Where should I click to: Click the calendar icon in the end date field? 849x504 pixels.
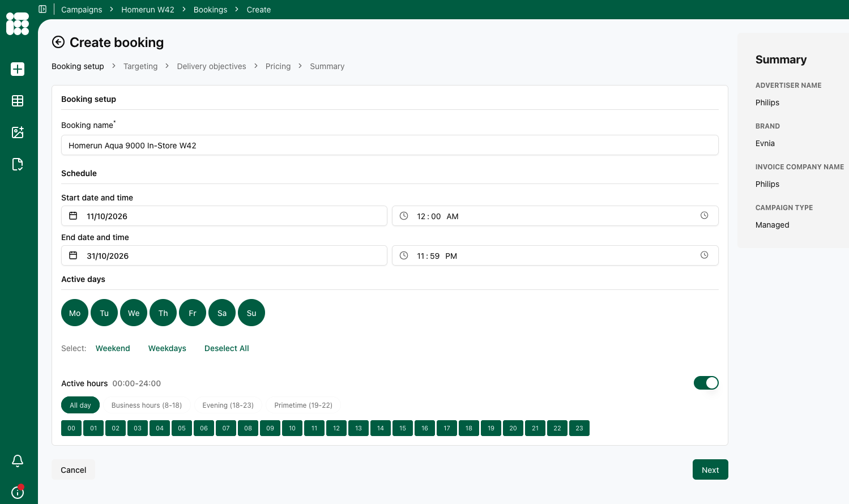point(73,255)
